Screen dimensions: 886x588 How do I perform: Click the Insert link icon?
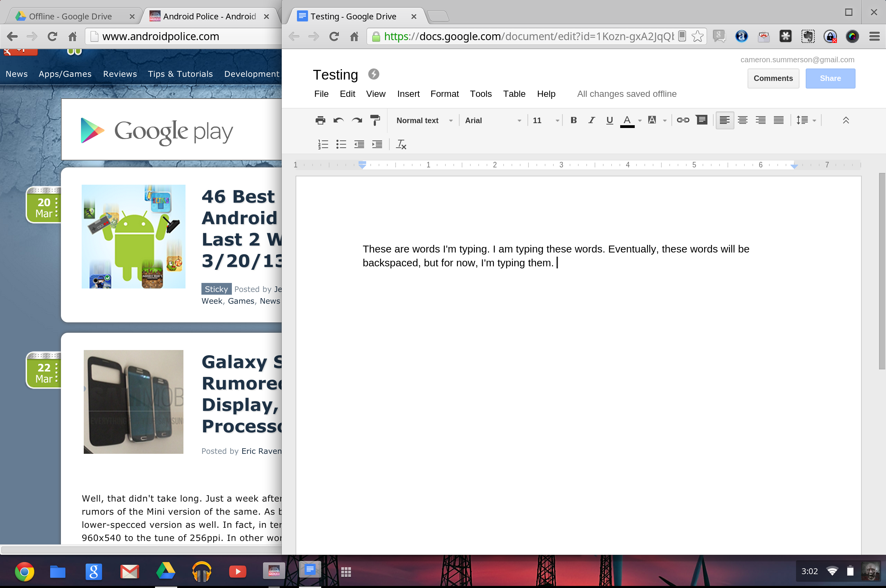click(682, 120)
